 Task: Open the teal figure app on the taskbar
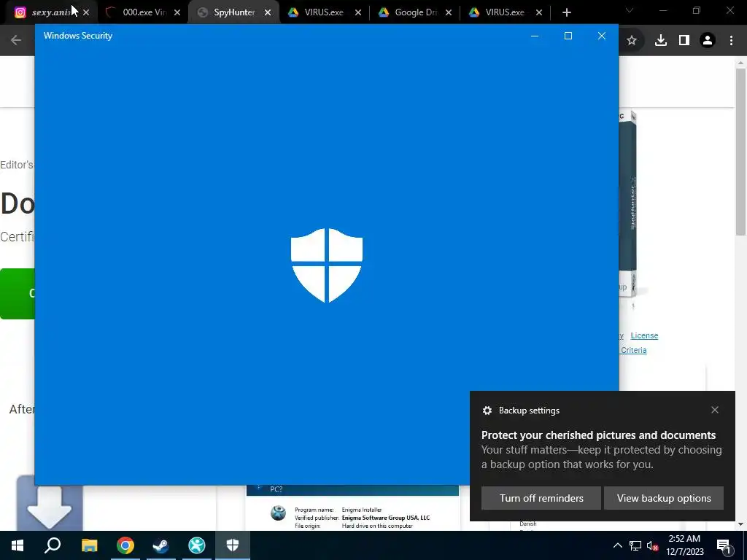[x=197, y=545]
